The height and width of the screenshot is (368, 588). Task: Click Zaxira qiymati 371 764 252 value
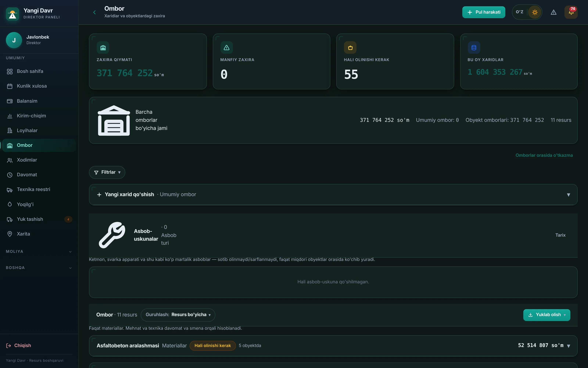[x=130, y=73]
